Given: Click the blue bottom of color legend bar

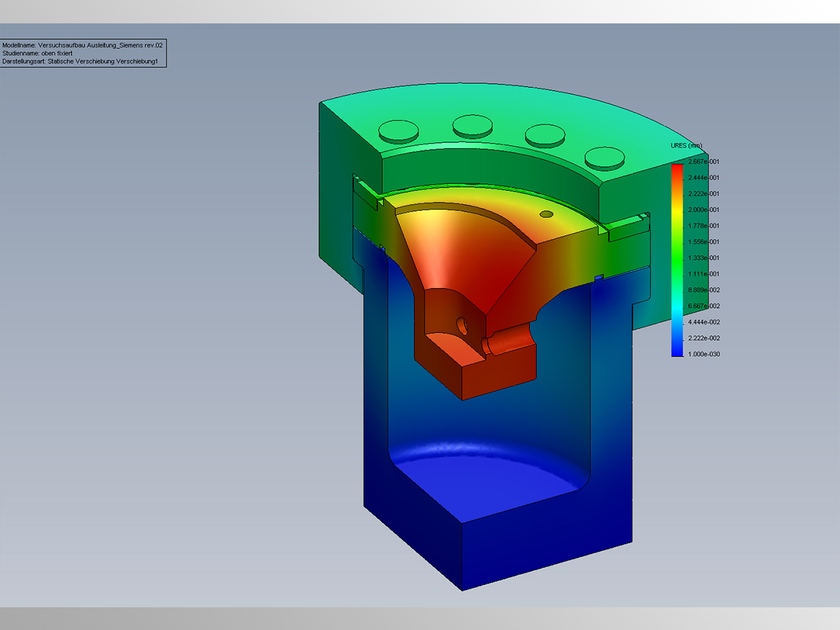Looking at the screenshot, I should (x=677, y=350).
